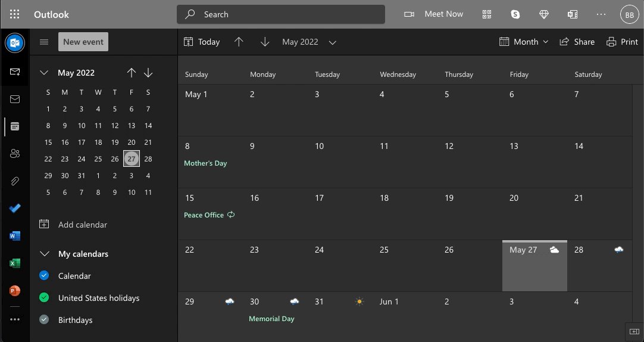
Task: Compose new mail from sidebar icon
Action: point(15,72)
